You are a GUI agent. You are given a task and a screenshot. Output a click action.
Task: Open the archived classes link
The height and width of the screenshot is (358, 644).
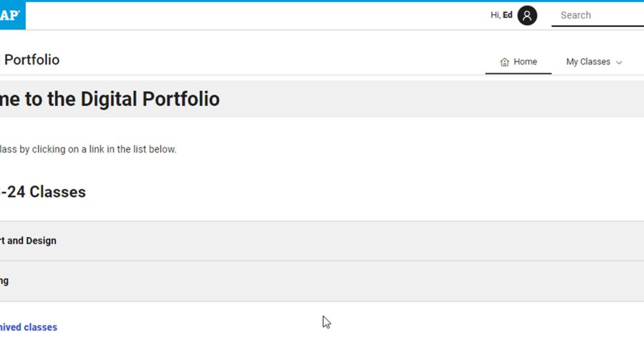[29, 327]
